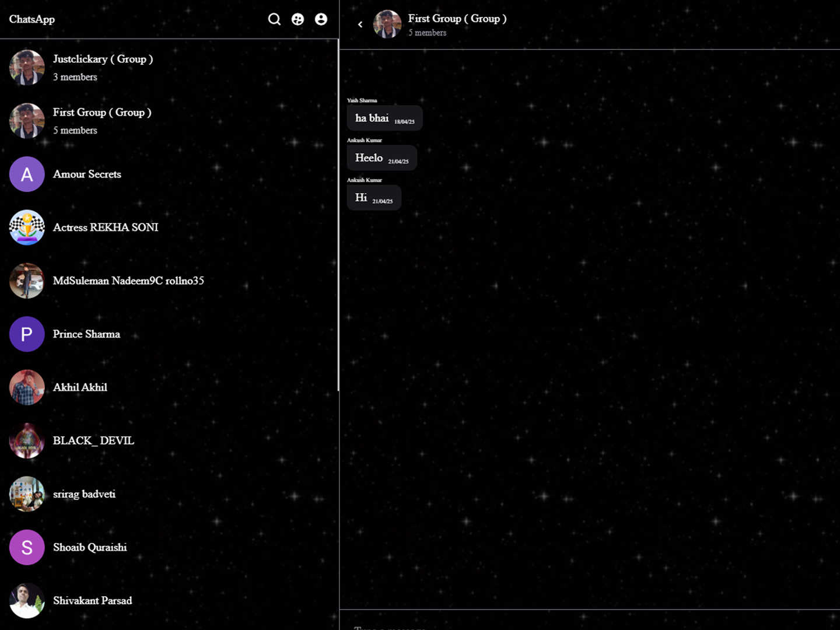This screenshot has width=840, height=630.
Task: Click the 'ha bhai' message bubble
Action: tap(384, 118)
